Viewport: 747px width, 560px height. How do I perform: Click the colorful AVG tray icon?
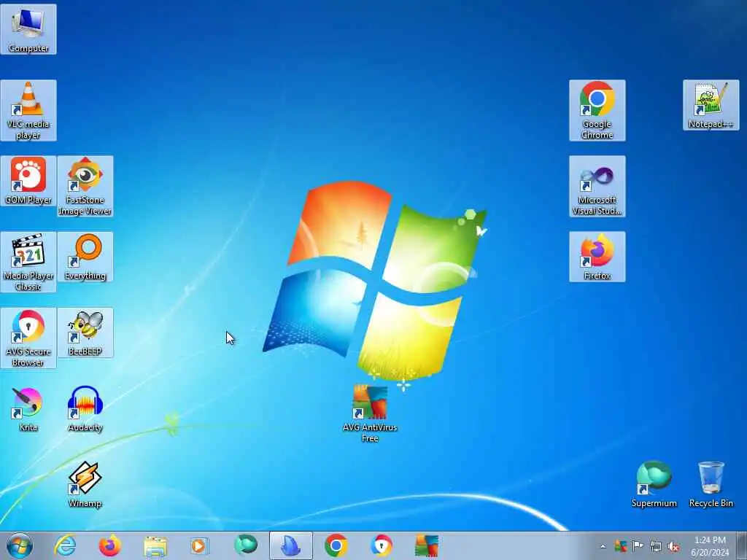click(x=620, y=546)
